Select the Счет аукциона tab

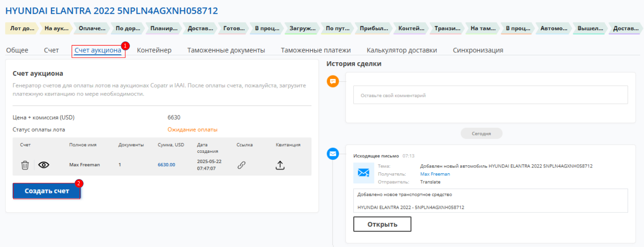(x=98, y=50)
